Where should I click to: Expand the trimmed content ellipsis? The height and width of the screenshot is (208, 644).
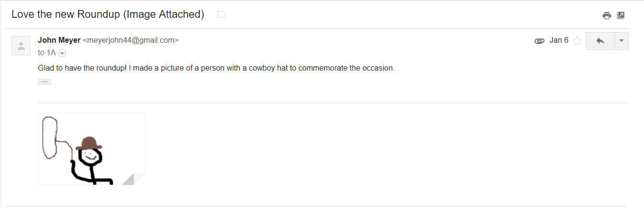[44, 82]
